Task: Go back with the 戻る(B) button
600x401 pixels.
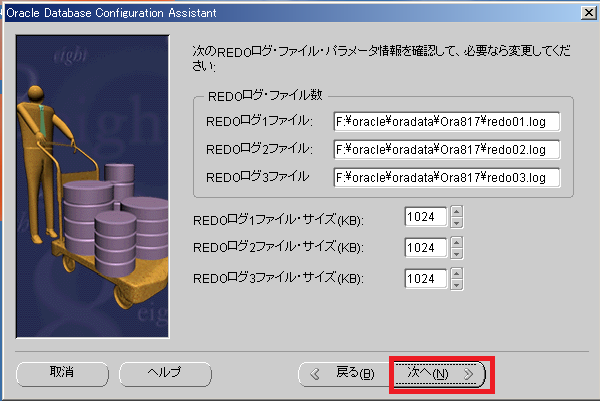Action: point(345,373)
